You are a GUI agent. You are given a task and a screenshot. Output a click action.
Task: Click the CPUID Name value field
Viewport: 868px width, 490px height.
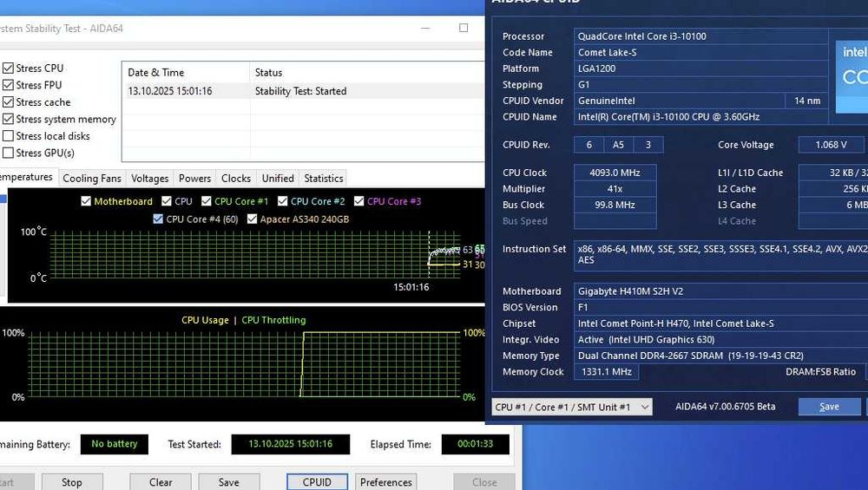pos(700,117)
